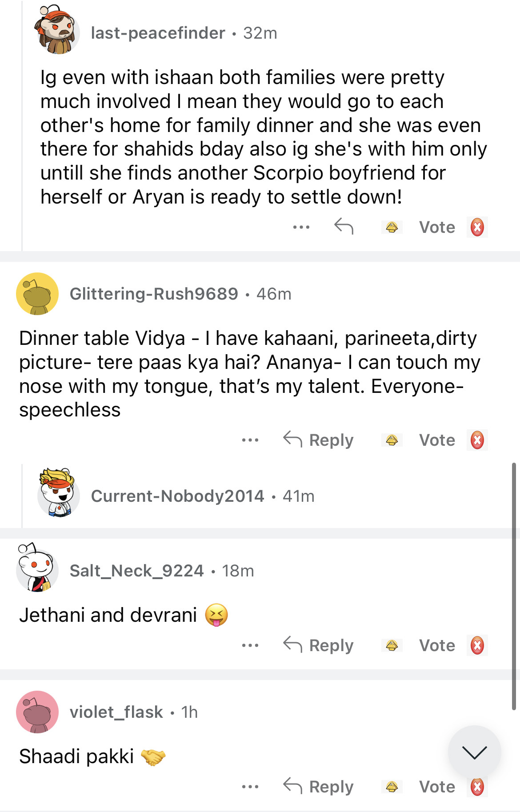Open more options on Salt_Neck_9224's comment

[250, 645]
